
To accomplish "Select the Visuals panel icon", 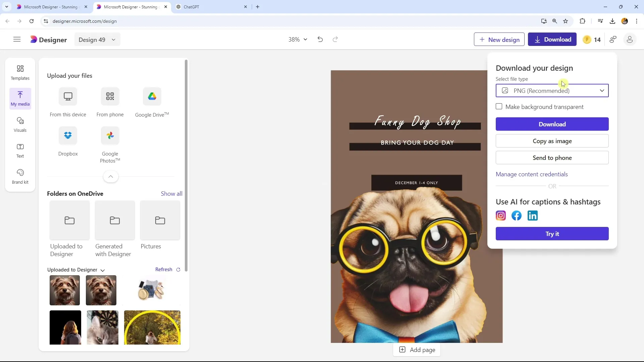I will 20,124.
